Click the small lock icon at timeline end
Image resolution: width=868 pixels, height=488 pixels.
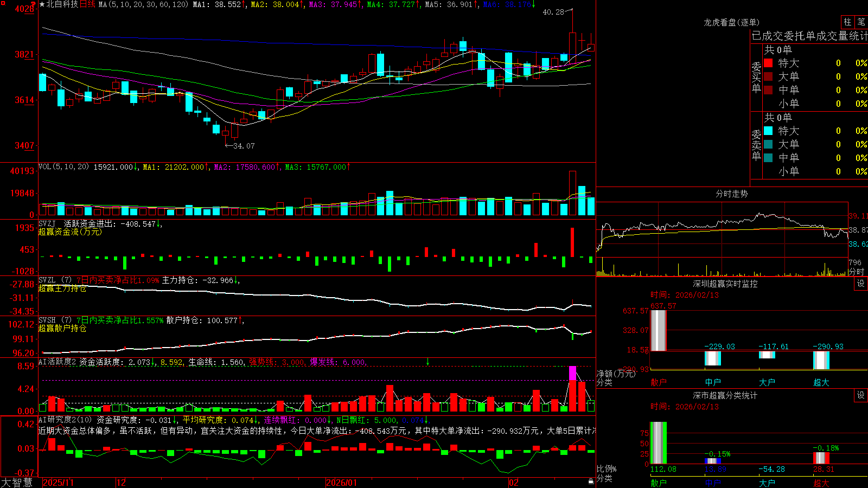coord(591,481)
